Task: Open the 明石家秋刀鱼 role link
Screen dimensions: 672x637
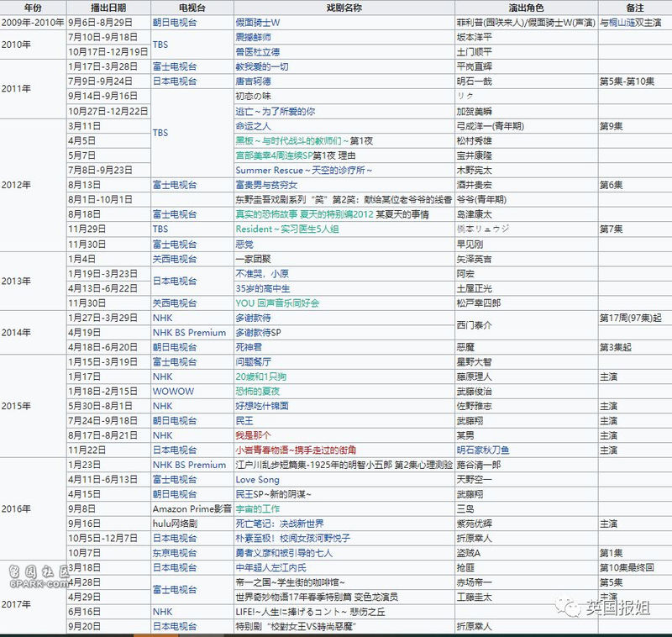Action: click(x=483, y=450)
